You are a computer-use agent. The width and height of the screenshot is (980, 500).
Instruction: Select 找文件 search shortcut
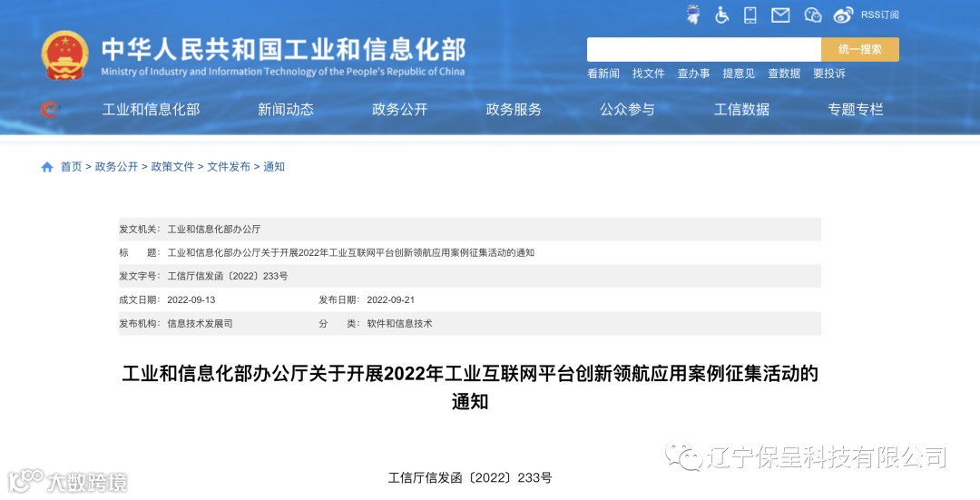[648, 74]
